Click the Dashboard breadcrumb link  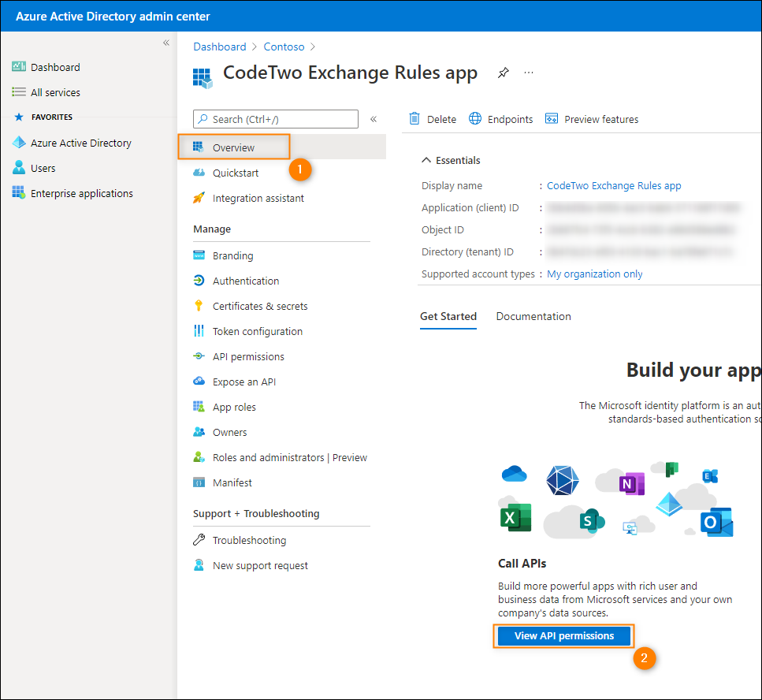[220, 47]
